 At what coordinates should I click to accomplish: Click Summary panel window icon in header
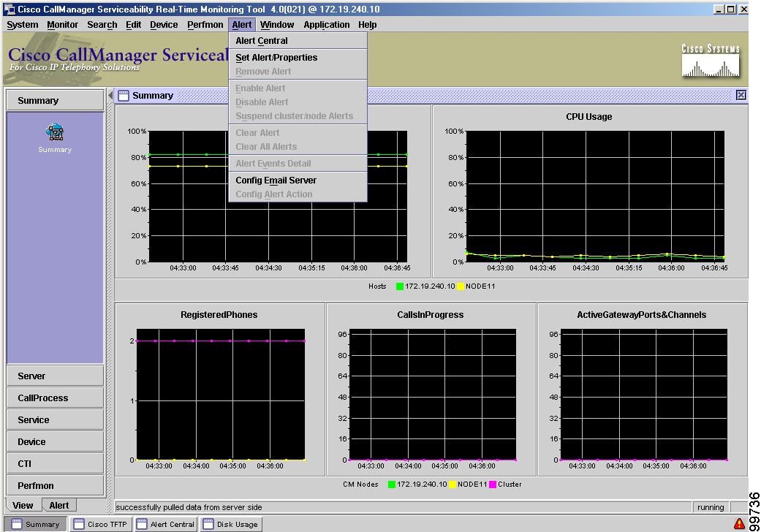(124, 96)
